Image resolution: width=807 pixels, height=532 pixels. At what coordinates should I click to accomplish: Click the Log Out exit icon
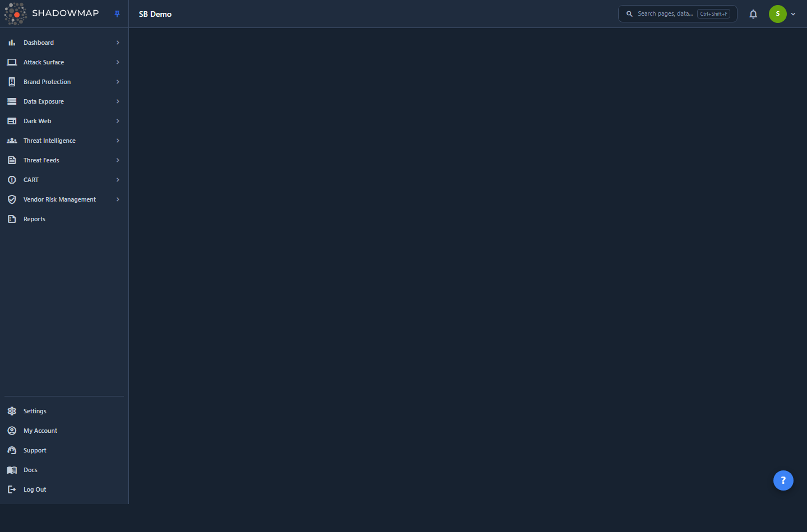click(x=12, y=489)
